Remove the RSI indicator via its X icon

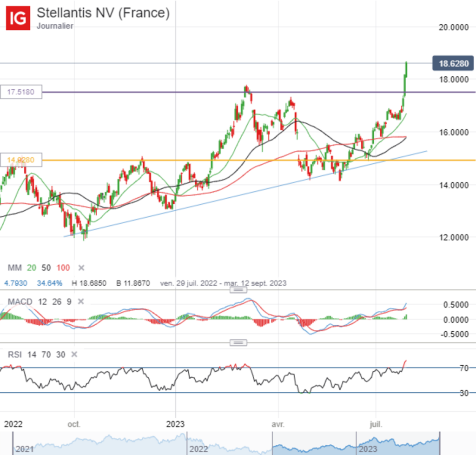(73, 355)
